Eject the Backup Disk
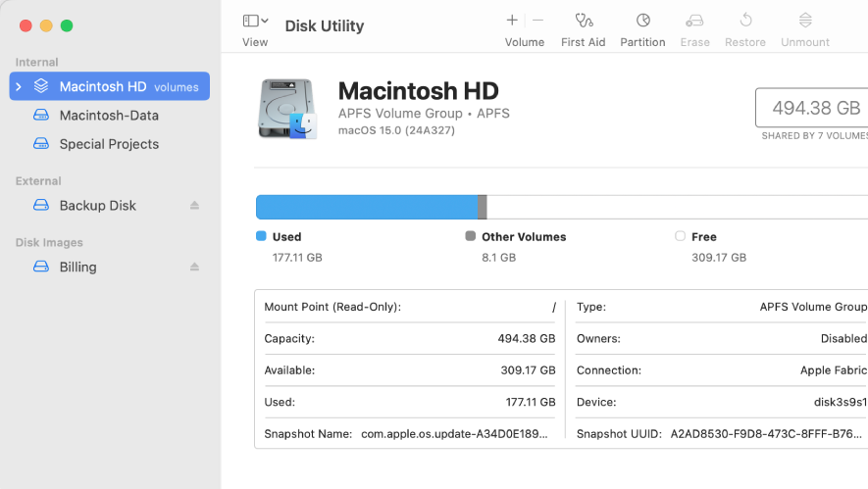This screenshot has width=868, height=489. point(194,205)
